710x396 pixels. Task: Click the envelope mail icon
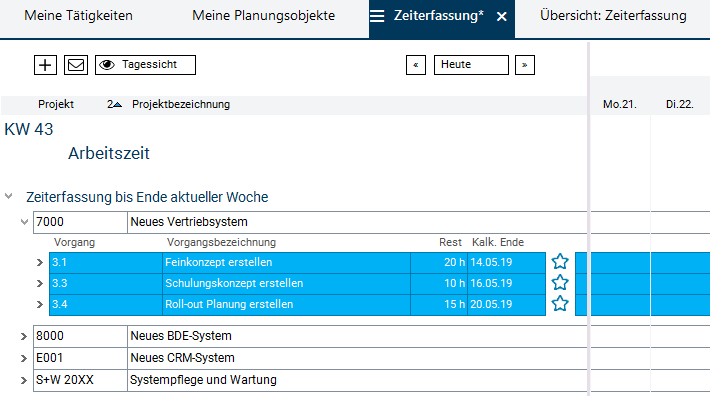[x=76, y=65]
